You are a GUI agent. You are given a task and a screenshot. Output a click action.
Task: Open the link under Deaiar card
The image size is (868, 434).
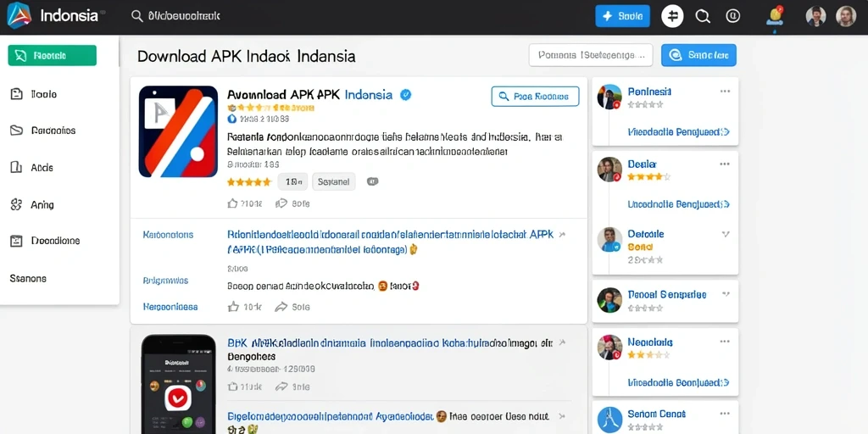pyautogui.click(x=679, y=204)
